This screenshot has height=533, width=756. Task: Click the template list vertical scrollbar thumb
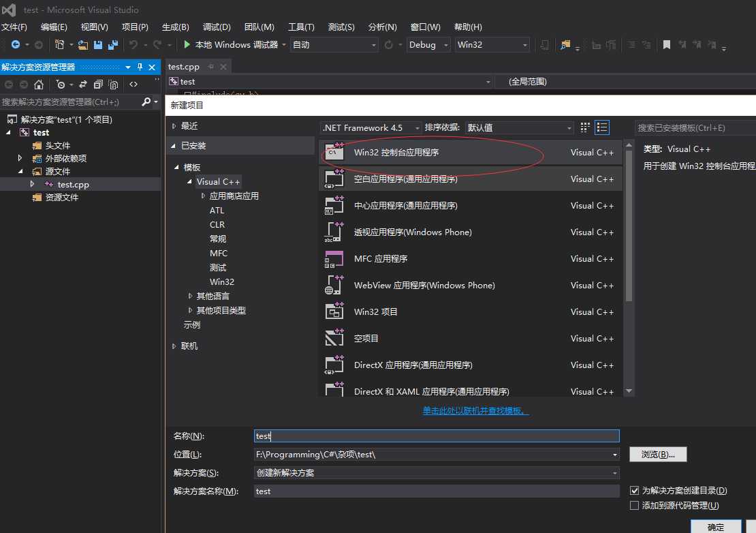click(x=629, y=226)
